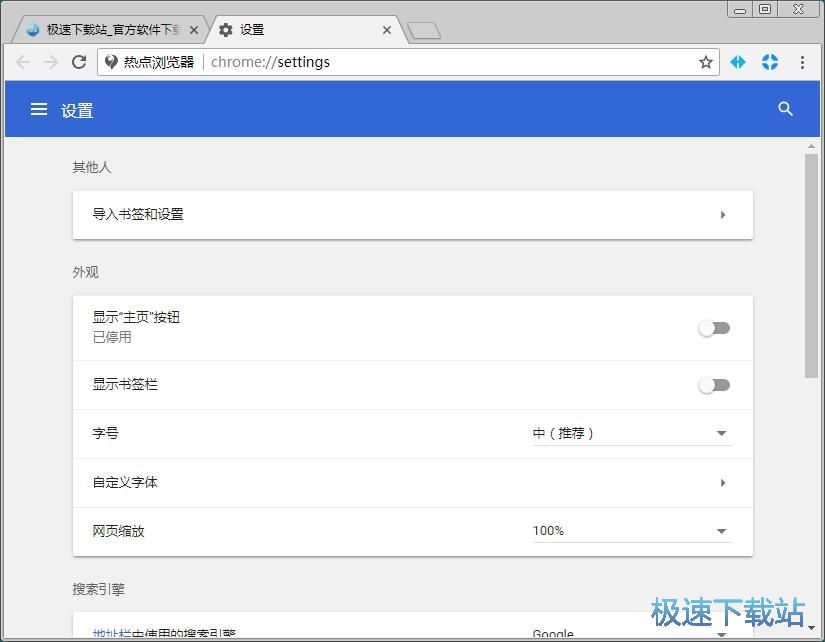Viewport: 825px width, 642px height.
Task: Click the 导入书签和设置 label
Action: coord(138,214)
